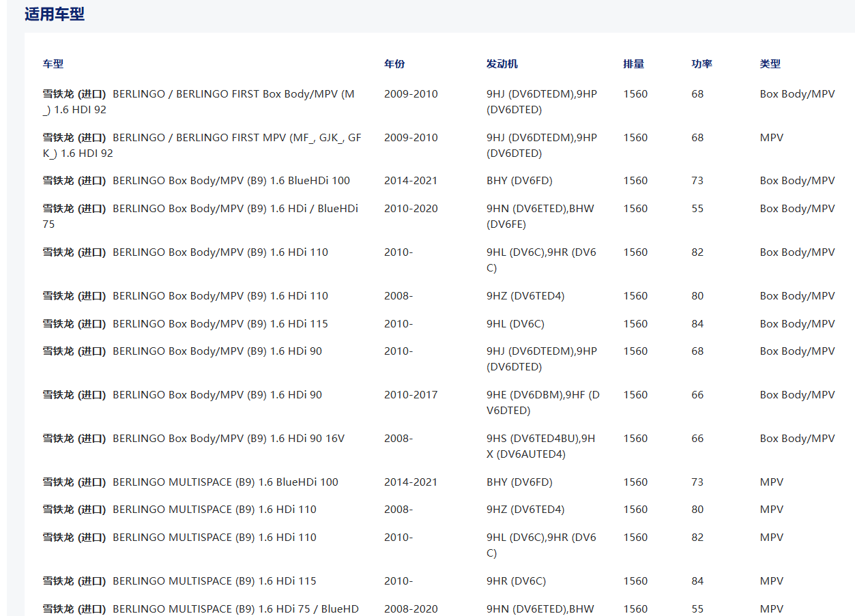Click the 2010-2017 year cell
855x616 pixels.
tap(411, 395)
